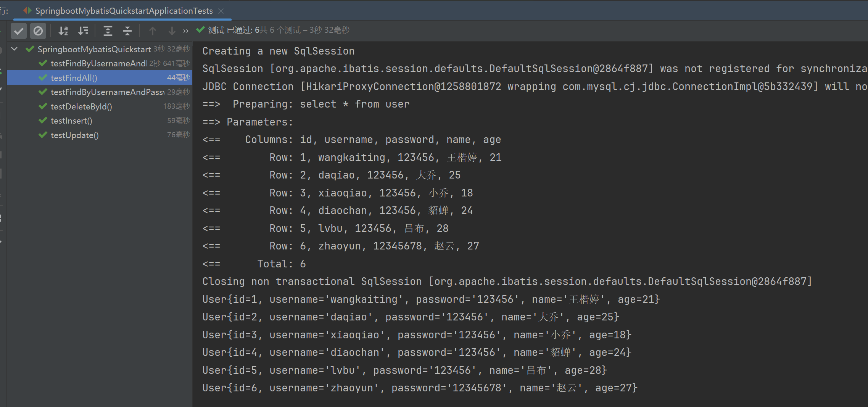868x407 pixels.
Task: Go to previous failed test arrow
Action: click(153, 31)
